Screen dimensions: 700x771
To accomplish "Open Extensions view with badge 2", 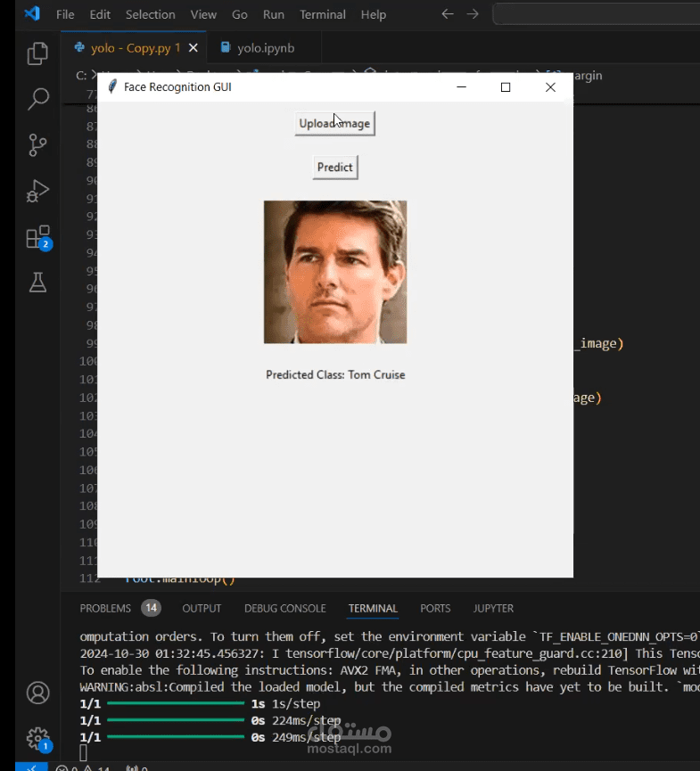I will tap(38, 237).
